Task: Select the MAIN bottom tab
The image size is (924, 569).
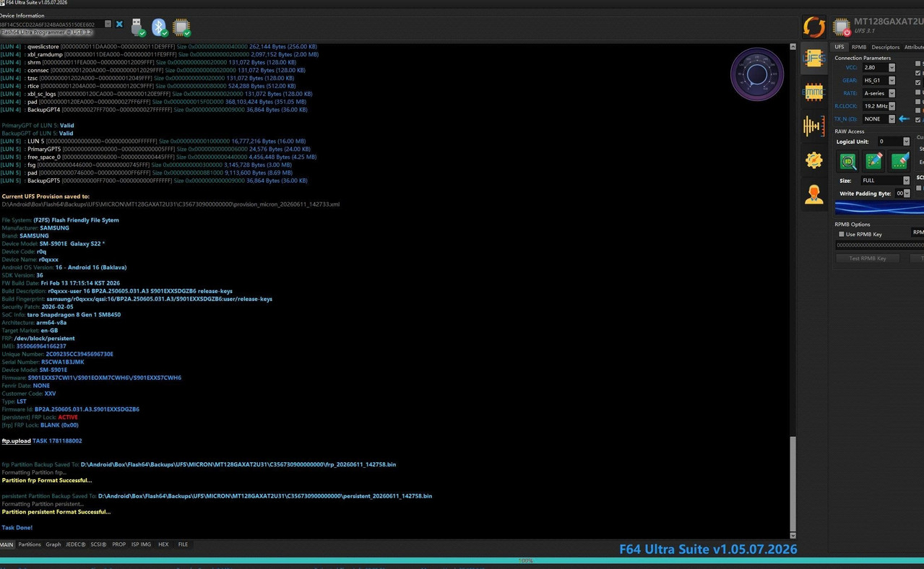Action: [7, 544]
